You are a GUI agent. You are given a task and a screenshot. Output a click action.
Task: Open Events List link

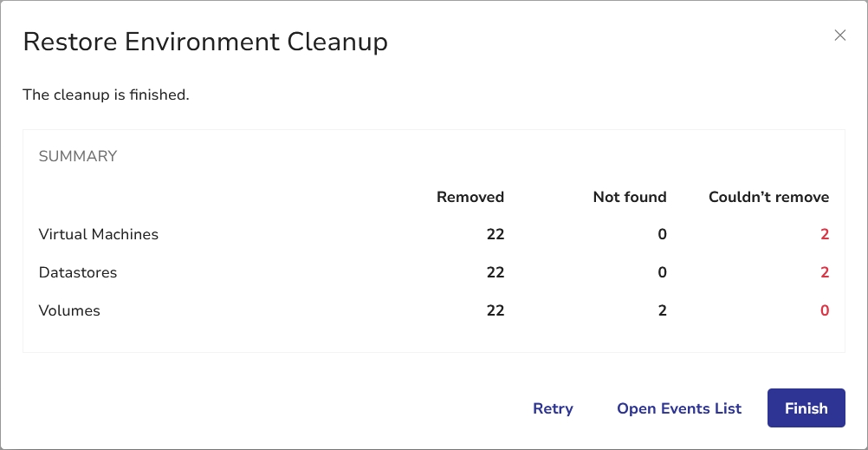click(679, 408)
